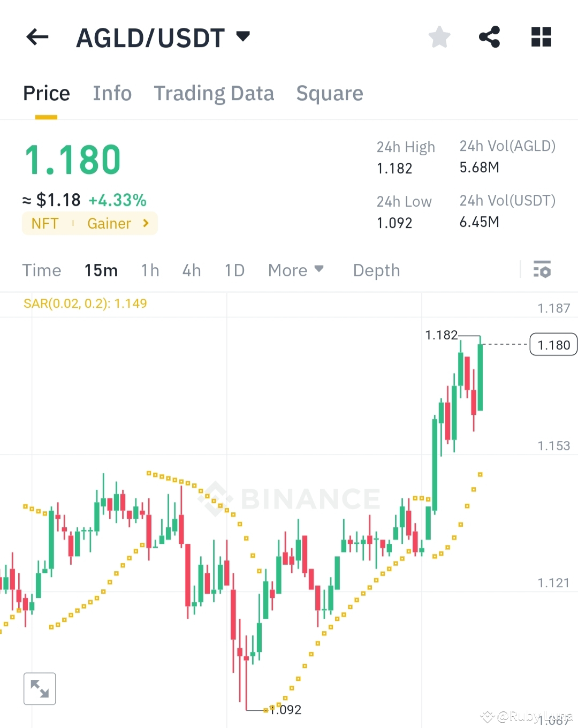Switch to the Trading Data tab
This screenshot has height=728, width=578.
214,93
